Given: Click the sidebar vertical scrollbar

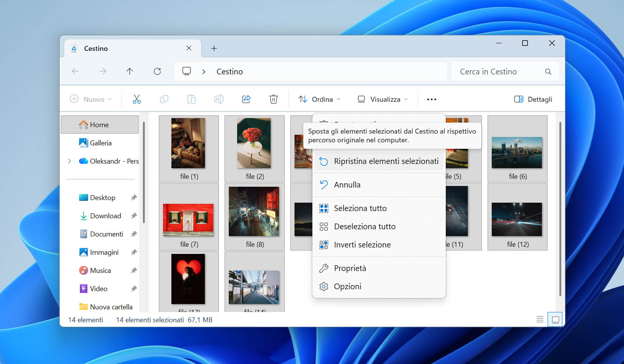Looking at the screenshot, I should (x=144, y=172).
